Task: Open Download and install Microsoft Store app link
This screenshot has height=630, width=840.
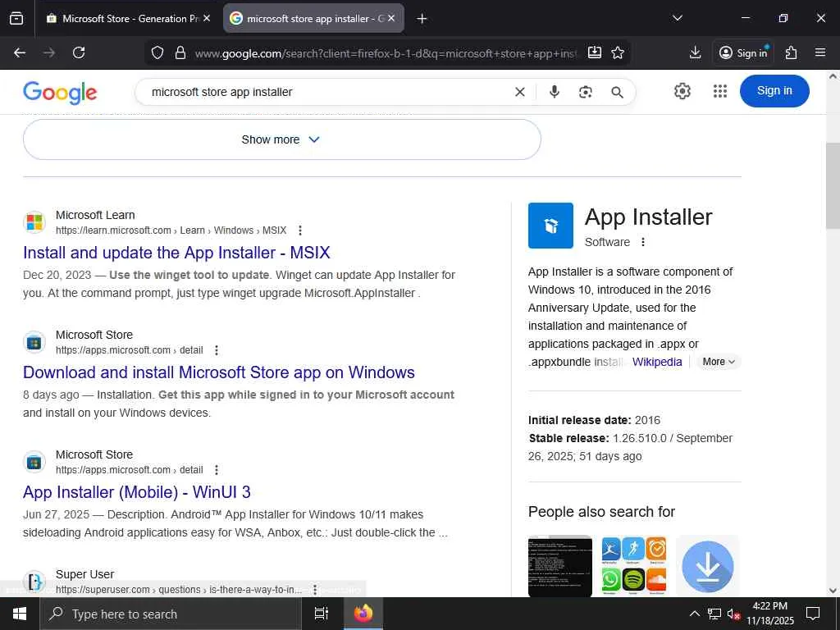Action: point(218,372)
